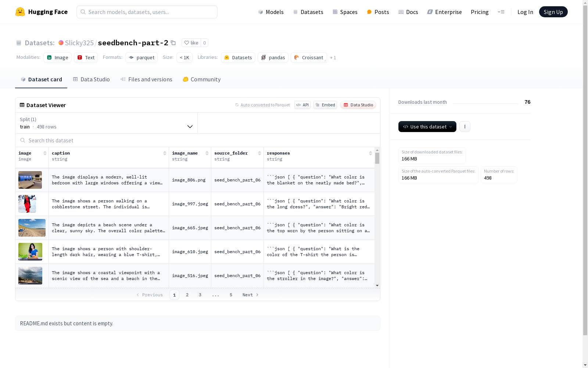Select the size tag < 1K
Image resolution: width=588 pixels, height=368 pixels.
[x=184, y=57]
